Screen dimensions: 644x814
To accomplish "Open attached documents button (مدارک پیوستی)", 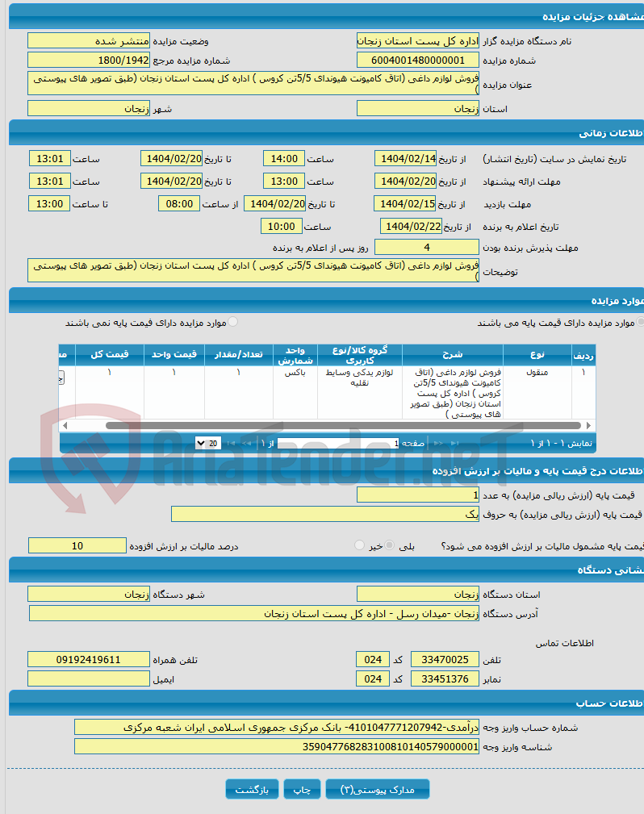I will pyautogui.click(x=378, y=789).
